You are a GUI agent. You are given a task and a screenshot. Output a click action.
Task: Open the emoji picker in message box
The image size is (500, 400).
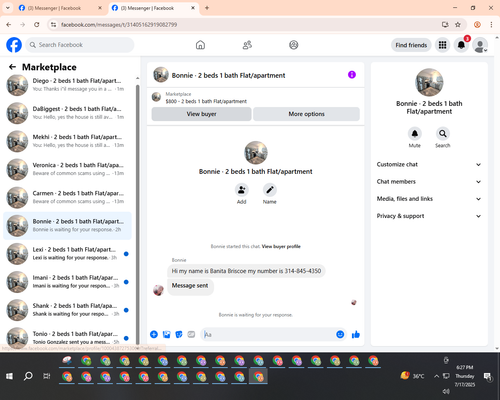coord(340,334)
